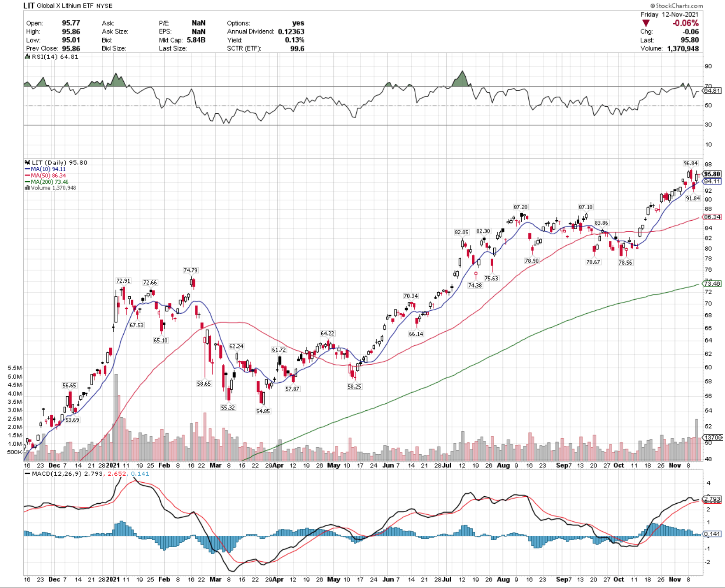Click the 70.34 June peak annotation
725x588 pixels.
pos(411,296)
